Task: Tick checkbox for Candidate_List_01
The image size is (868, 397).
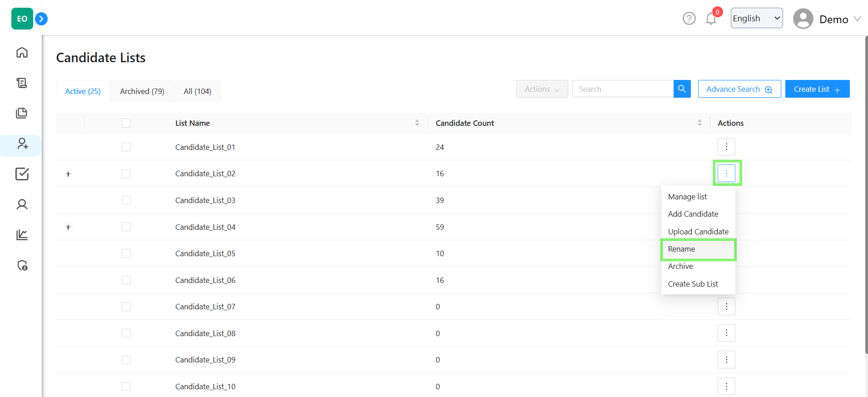Action: [x=126, y=147]
